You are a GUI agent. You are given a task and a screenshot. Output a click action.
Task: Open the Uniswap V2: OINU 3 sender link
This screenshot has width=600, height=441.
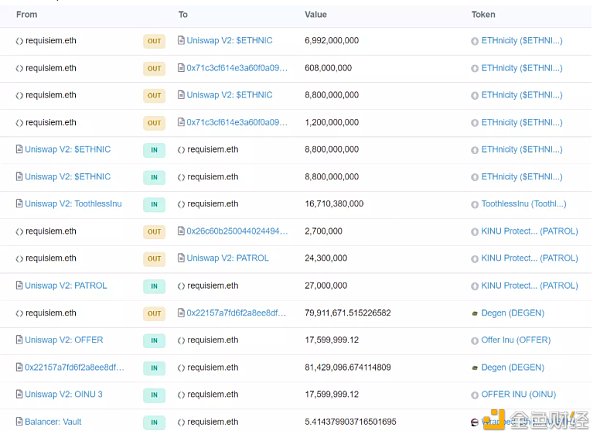63,395
